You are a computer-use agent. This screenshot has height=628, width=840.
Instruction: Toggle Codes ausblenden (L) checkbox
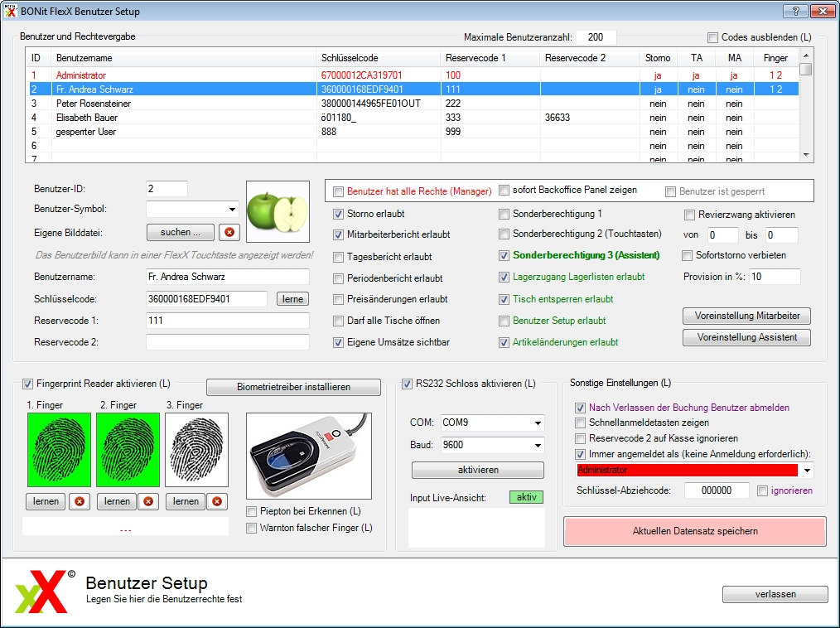(x=712, y=37)
